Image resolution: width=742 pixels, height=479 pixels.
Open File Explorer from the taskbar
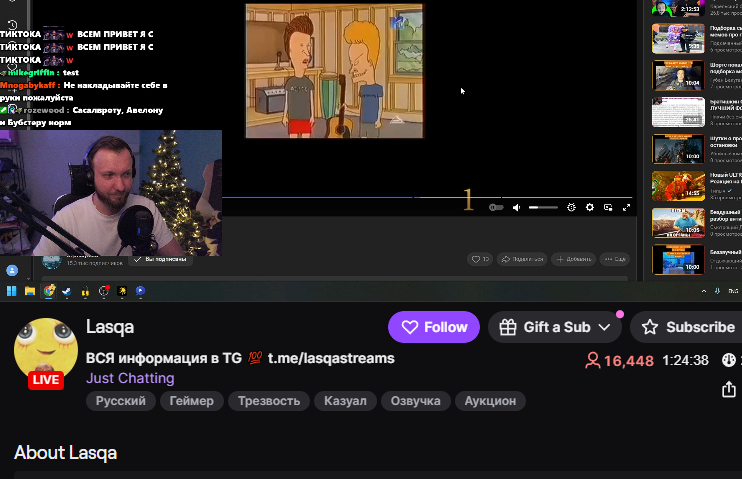tap(30, 291)
